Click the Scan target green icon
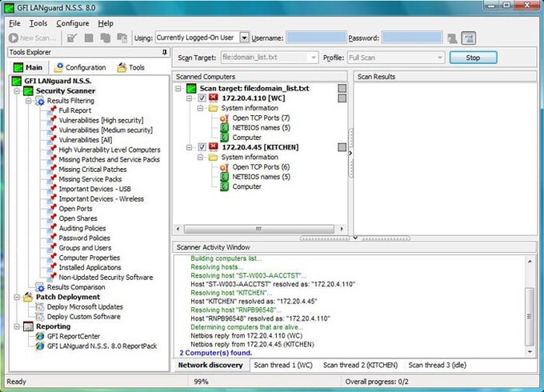Image resolution: width=544 pixels, height=392 pixels. [191, 88]
